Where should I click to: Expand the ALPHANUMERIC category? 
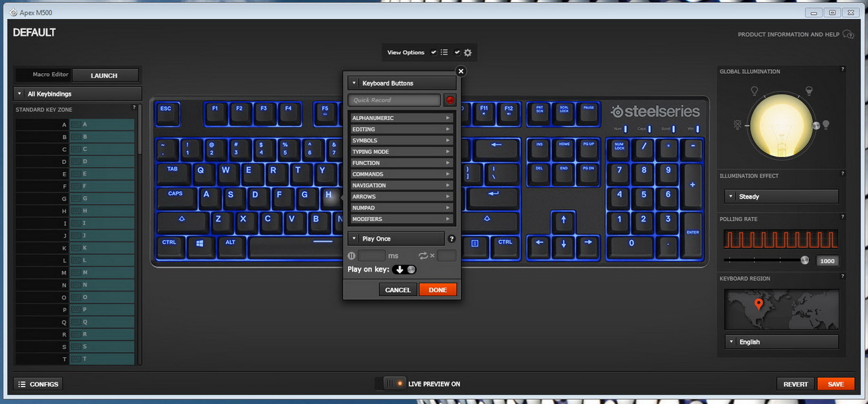click(401, 118)
